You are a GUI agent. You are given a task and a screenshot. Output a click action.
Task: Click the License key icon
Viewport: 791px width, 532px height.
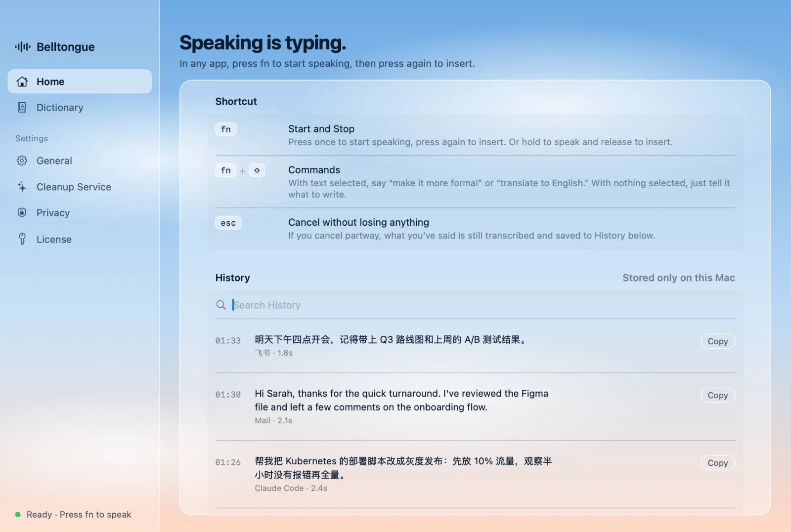click(22, 239)
